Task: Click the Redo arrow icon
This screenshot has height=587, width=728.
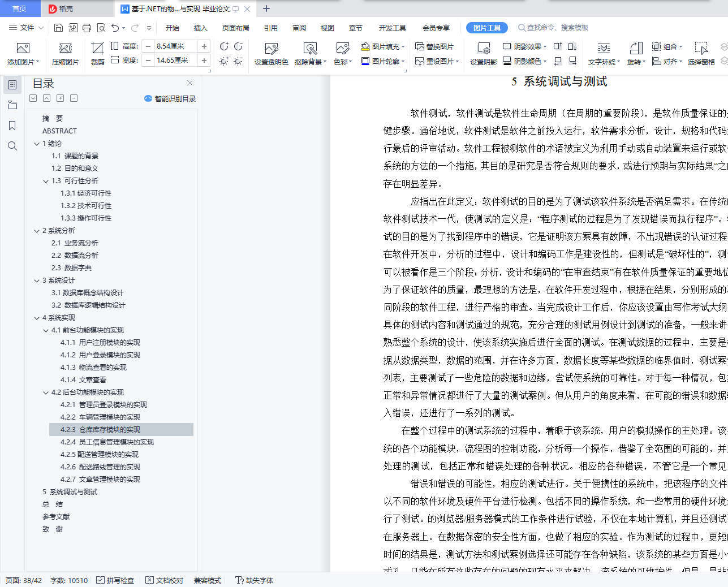Action: pos(135,28)
